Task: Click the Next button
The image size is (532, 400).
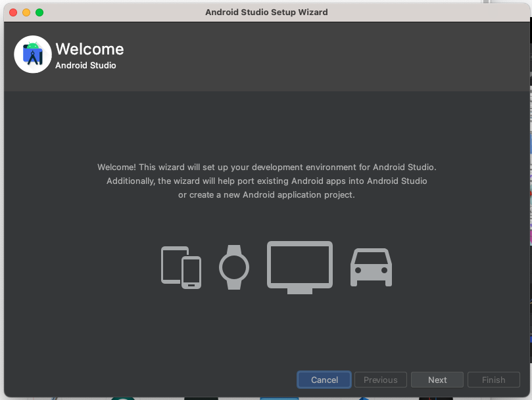Action: click(x=437, y=380)
